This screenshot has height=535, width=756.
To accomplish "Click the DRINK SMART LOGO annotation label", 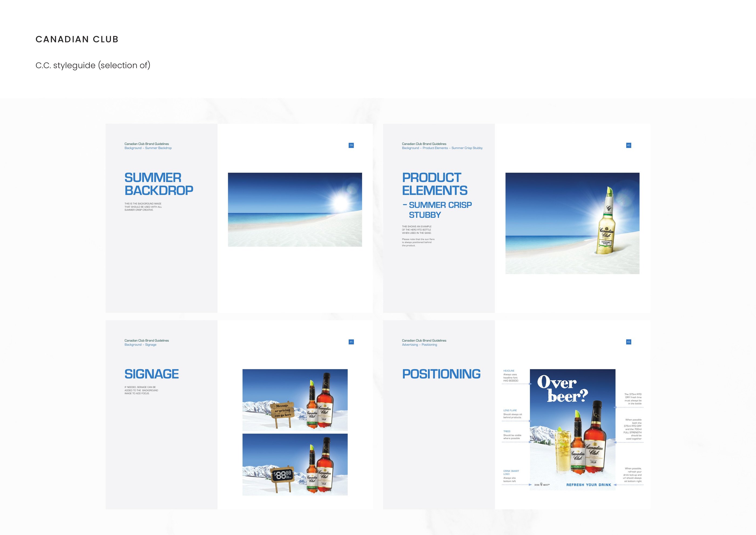I will (x=511, y=473).
